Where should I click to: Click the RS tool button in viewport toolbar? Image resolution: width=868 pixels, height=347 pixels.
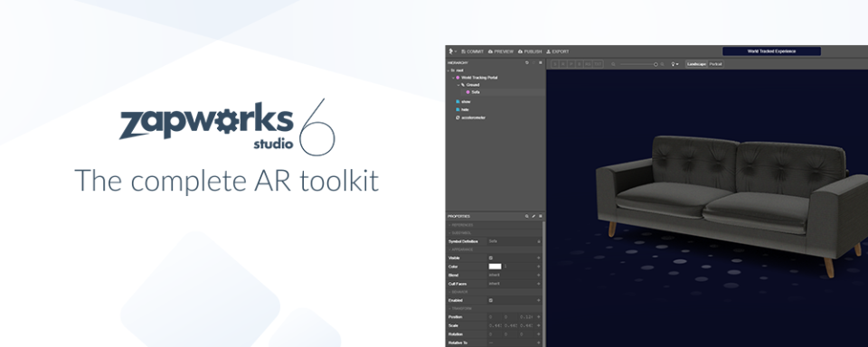point(588,64)
